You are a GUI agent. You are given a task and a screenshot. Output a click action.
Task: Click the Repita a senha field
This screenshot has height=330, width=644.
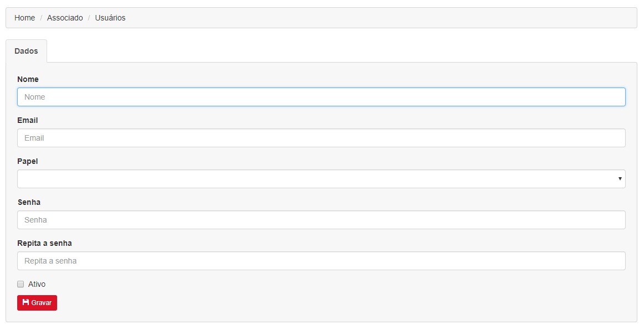(321, 261)
